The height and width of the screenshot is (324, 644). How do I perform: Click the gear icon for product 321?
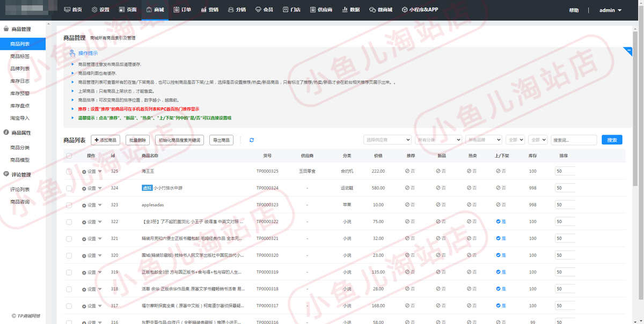pos(84,239)
